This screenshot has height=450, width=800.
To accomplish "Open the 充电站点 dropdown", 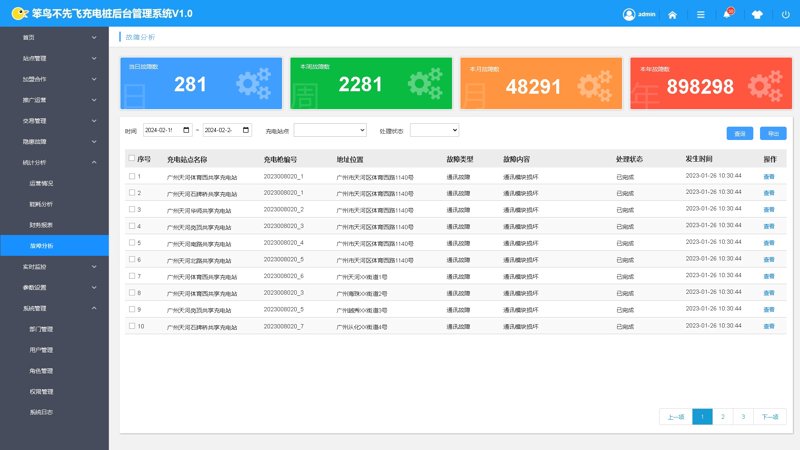I will (x=330, y=130).
